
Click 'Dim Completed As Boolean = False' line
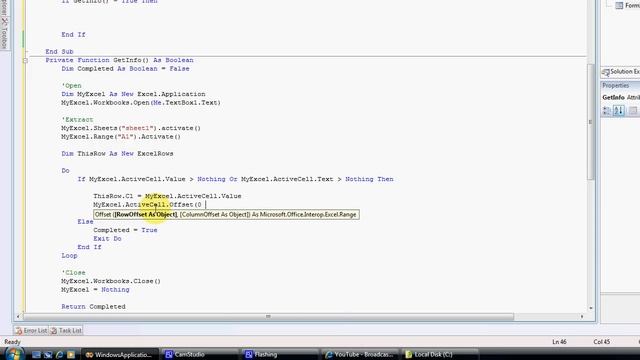[125, 69]
